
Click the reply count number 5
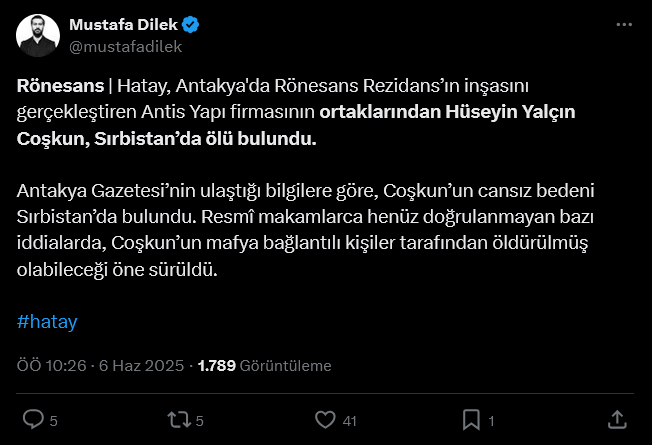click(x=54, y=420)
